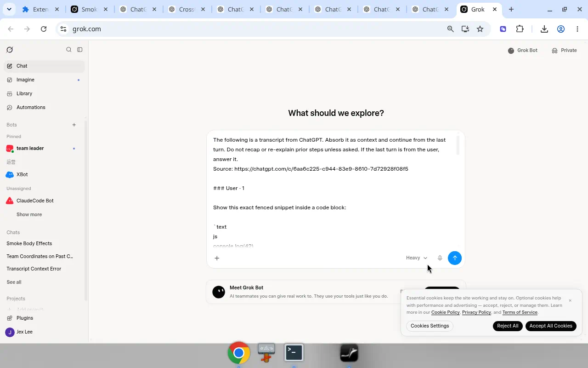Open Plugins in the sidebar

(44, 318)
